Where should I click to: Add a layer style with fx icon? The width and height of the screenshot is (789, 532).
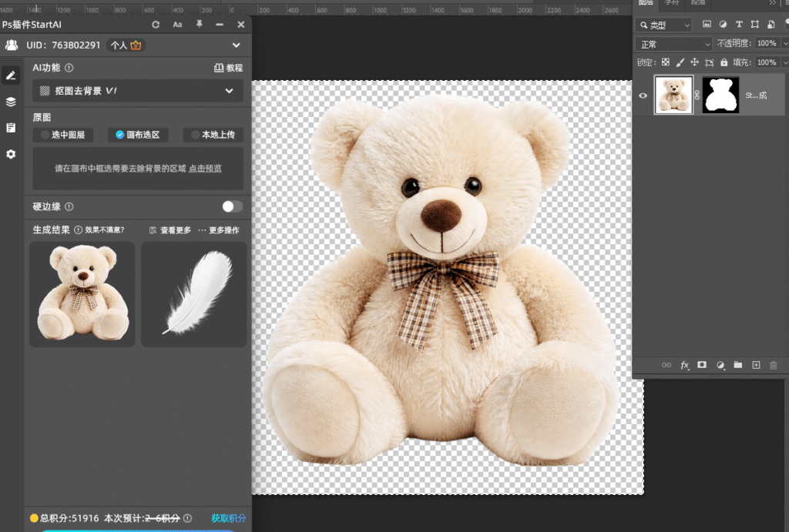[684, 365]
